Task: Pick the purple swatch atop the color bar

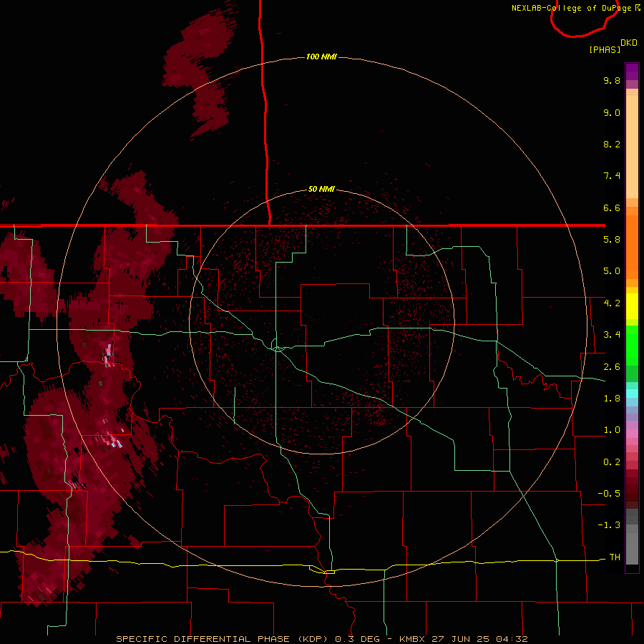Action: pos(632,72)
